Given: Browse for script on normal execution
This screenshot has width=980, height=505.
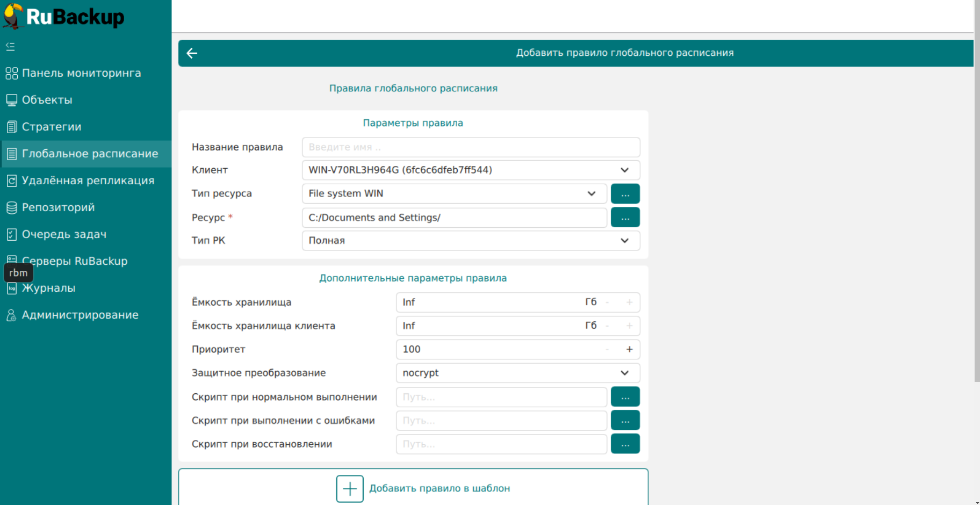Looking at the screenshot, I should [x=625, y=397].
